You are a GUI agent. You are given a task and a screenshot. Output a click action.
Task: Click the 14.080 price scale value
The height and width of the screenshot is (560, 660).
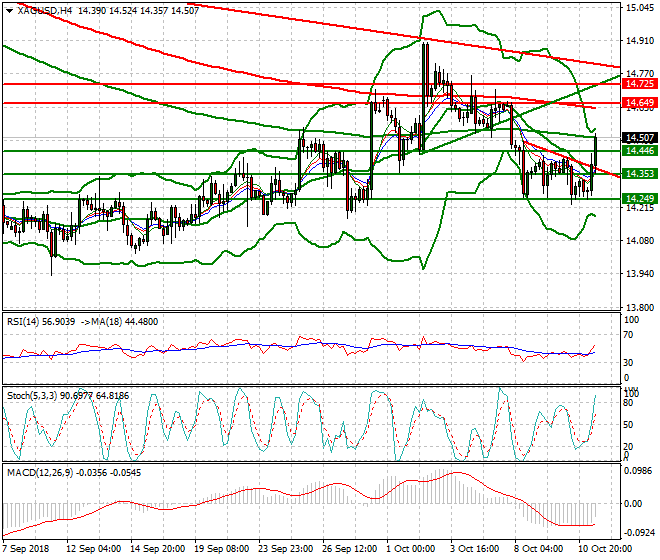(640, 241)
